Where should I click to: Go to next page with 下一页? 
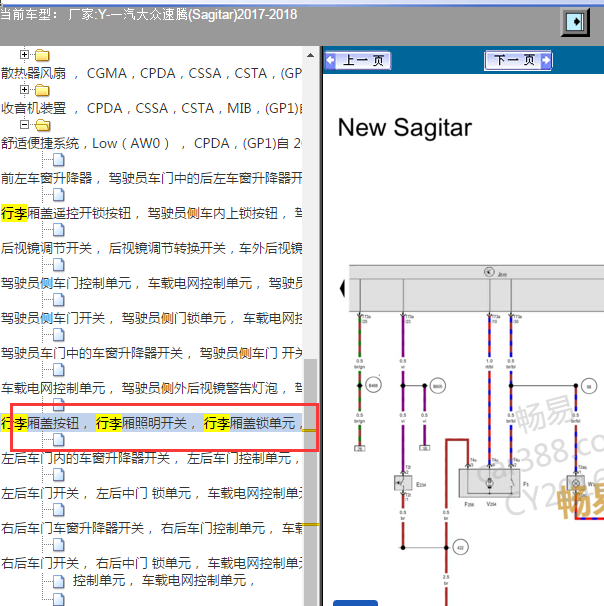(x=518, y=61)
